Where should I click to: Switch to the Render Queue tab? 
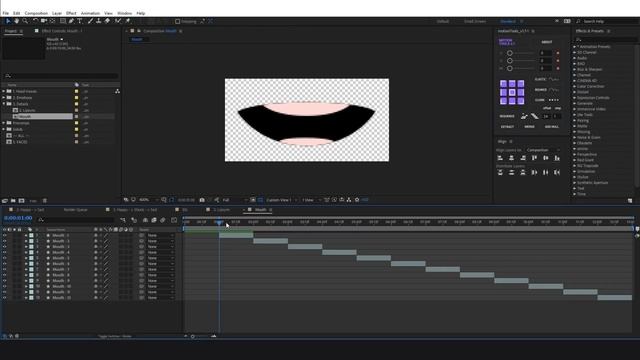[76, 209]
